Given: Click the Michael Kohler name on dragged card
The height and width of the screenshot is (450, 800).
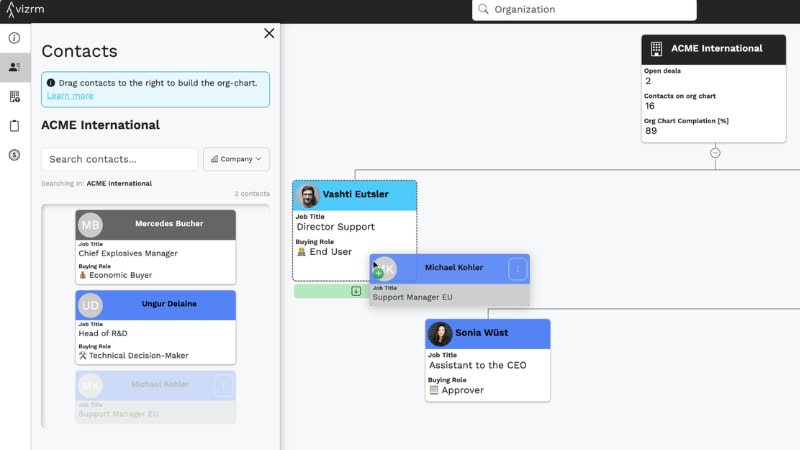Looking at the screenshot, I should click(454, 267).
